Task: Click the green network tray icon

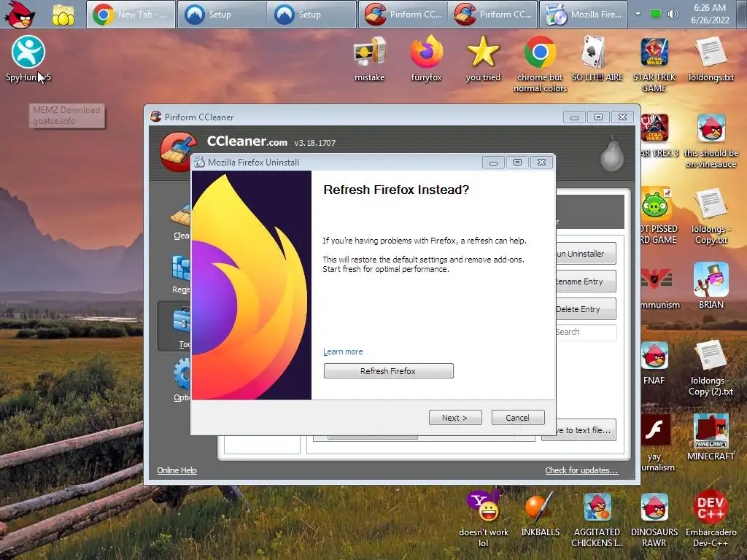Action: click(x=656, y=14)
